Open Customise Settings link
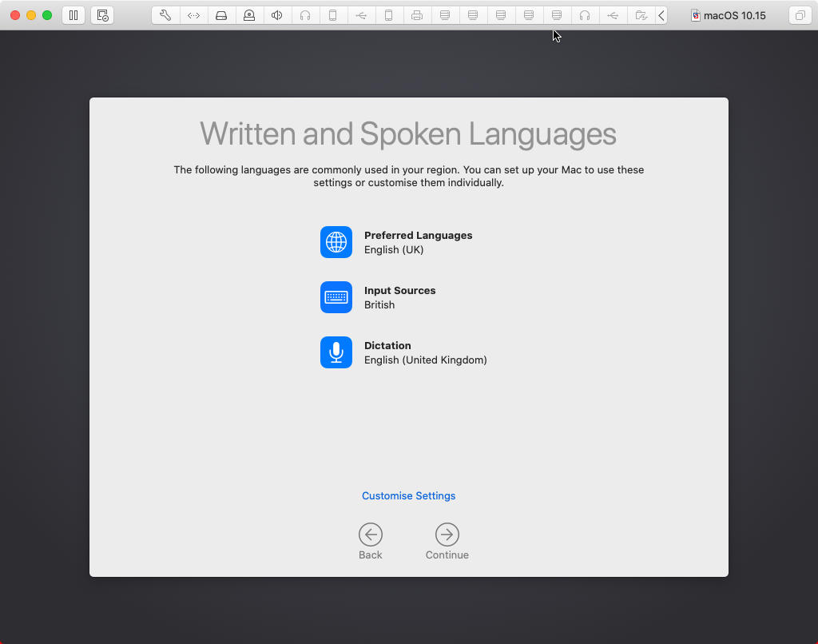The image size is (818, 644). [x=408, y=495]
